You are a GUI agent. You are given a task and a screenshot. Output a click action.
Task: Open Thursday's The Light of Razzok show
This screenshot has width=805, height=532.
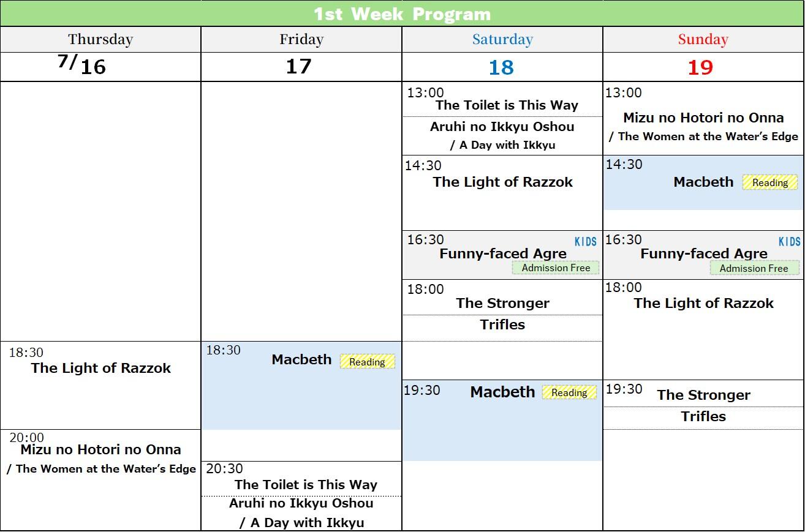pos(101,368)
